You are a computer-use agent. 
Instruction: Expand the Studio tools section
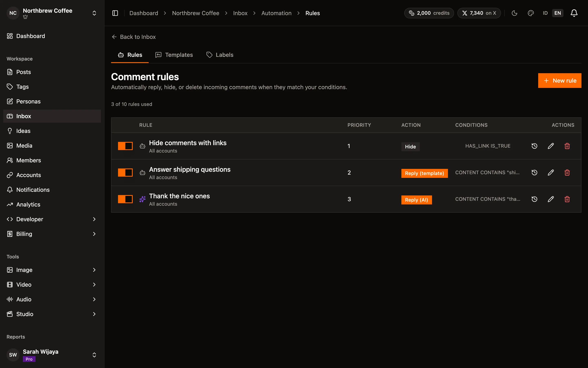pos(52,314)
